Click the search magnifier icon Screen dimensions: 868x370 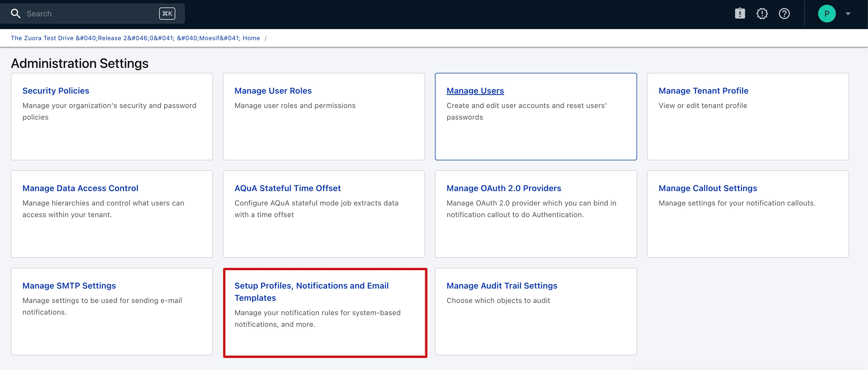click(x=16, y=14)
